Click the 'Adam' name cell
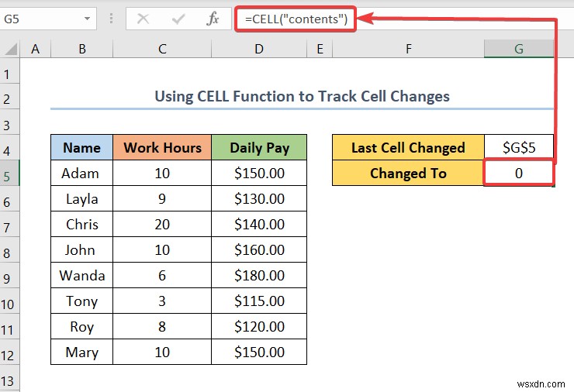Screen dimensions: 574x392 82,173
